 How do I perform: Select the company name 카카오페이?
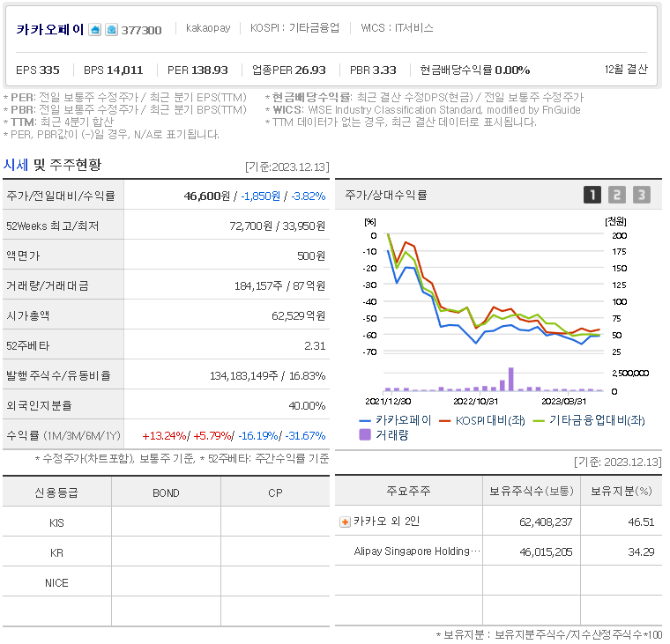click(50, 29)
